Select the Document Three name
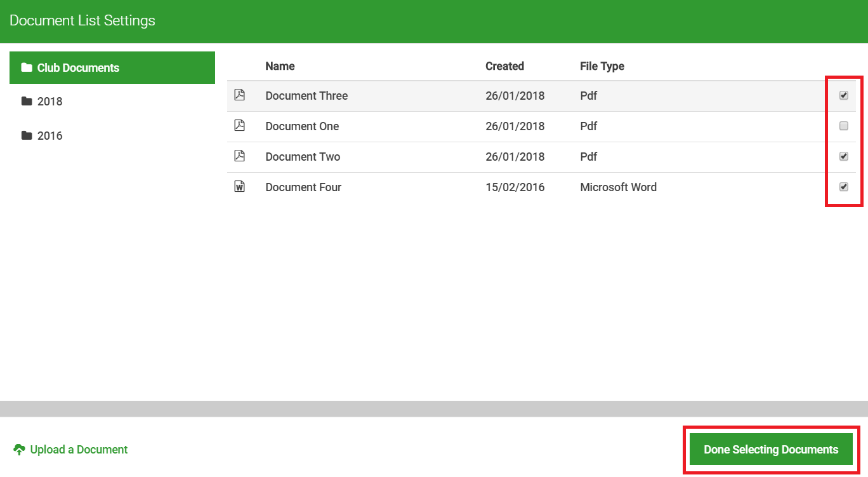868x477 pixels. (x=306, y=96)
